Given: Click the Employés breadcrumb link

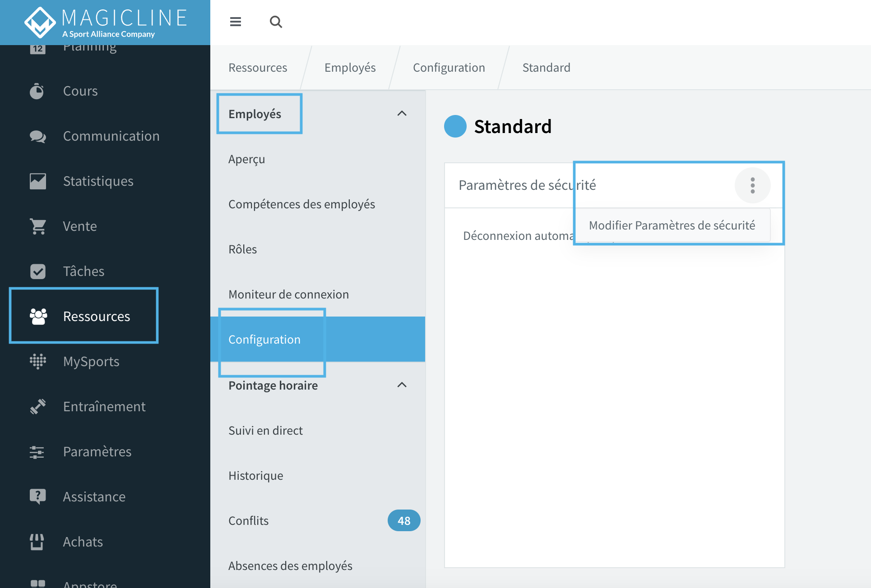Looking at the screenshot, I should click(350, 68).
